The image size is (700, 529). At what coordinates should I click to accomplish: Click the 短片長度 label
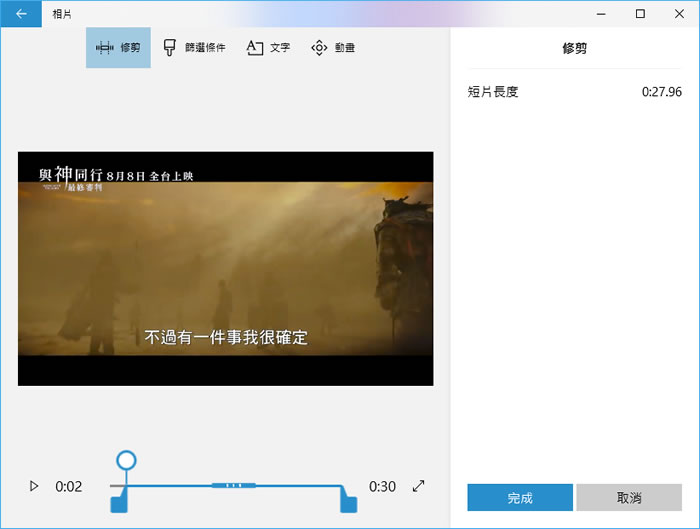pos(493,92)
